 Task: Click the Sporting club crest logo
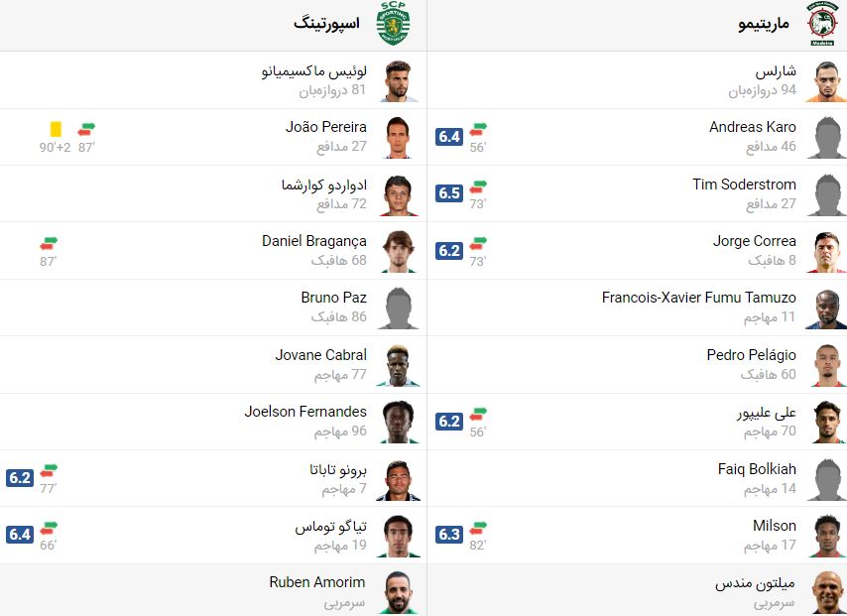pyautogui.click(x=394, y=24)
